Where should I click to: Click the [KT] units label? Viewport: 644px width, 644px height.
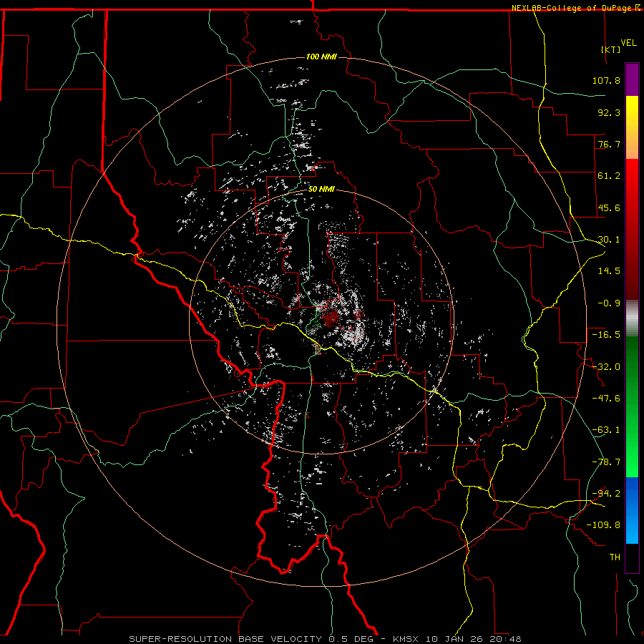[x=610, y=50]
